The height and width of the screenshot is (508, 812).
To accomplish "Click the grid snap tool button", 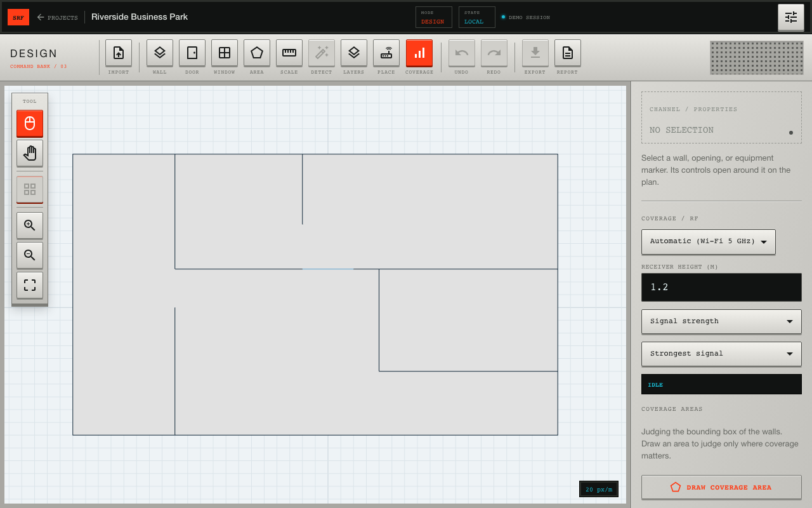I will coord(30,189).
